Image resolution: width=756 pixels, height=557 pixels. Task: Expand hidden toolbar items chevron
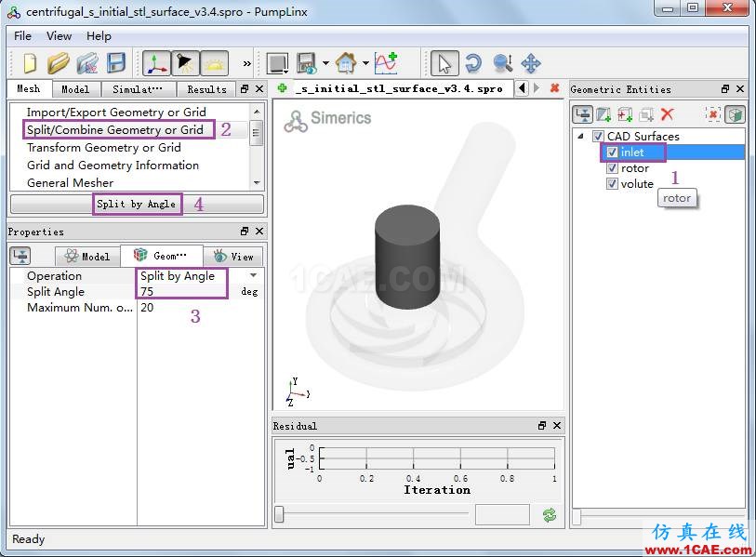pos(246,63)
